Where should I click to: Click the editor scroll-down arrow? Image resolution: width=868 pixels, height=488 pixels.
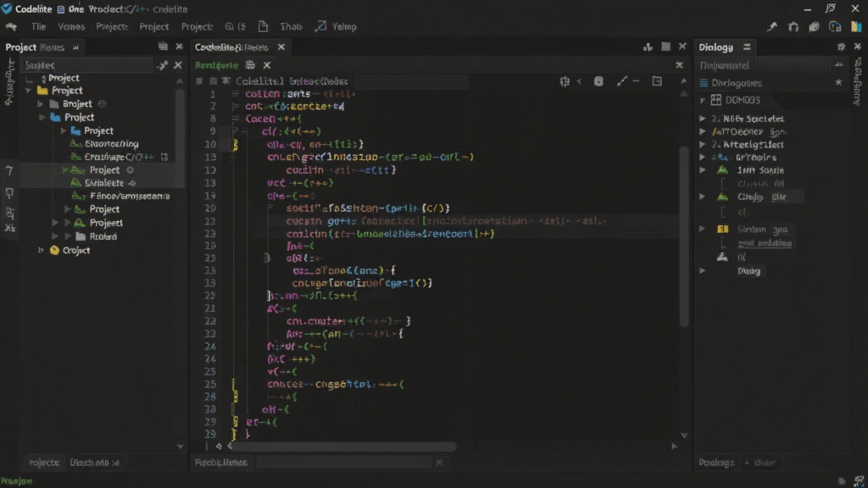684,435
